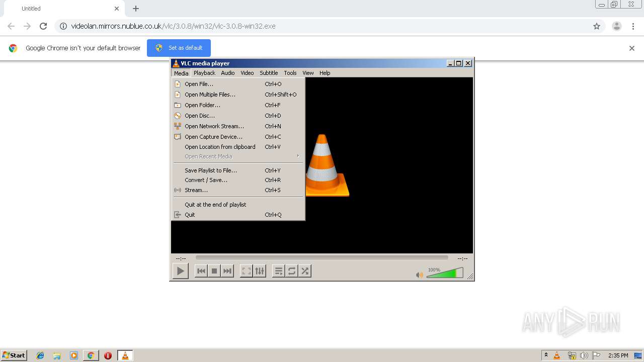Click Chrome forward navigation arrow
Viewport: 644px width, 362px height.
[x=27, y=26]
